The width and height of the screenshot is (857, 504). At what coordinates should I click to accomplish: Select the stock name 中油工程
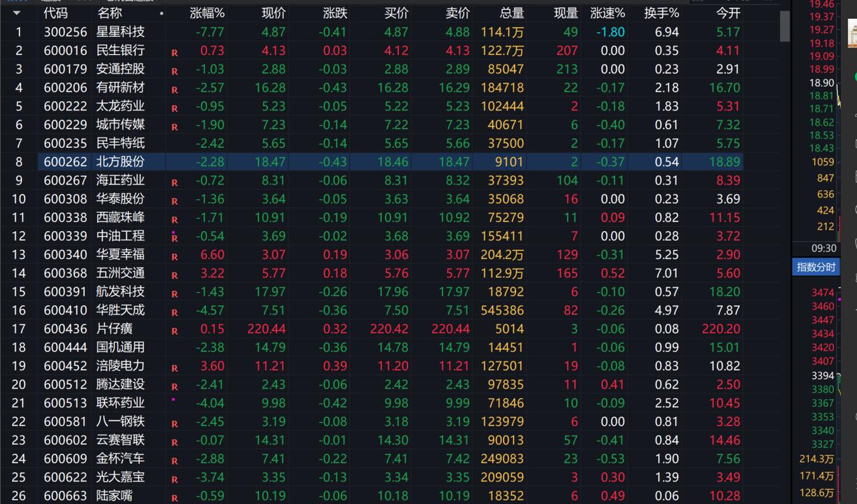pyautogui.click(x=121, y=236)
